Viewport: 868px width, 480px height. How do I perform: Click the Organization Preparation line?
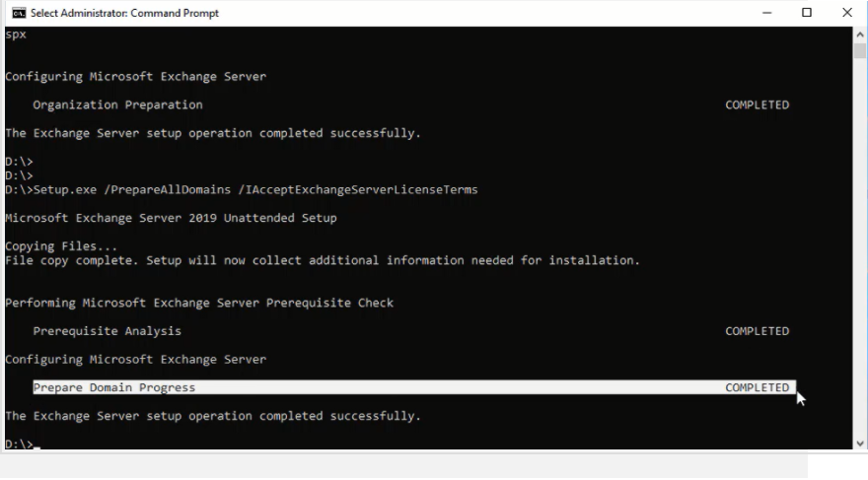point(117,104)
